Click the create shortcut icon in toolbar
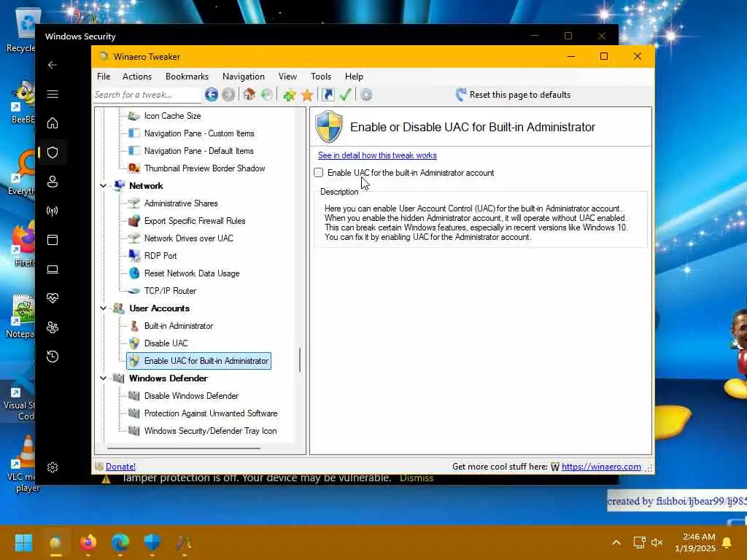This screenshot has height=560, width=747. click(x=328, y=95)
